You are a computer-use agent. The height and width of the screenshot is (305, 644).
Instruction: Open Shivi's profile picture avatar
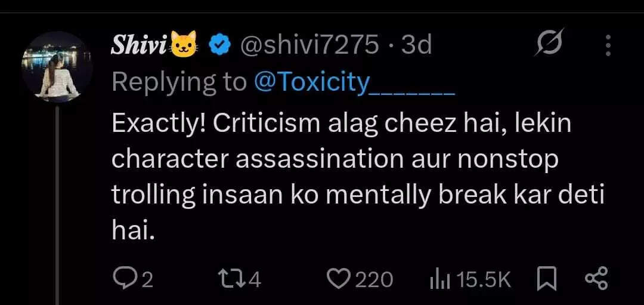pyautogui.click(x=57, y=67)
